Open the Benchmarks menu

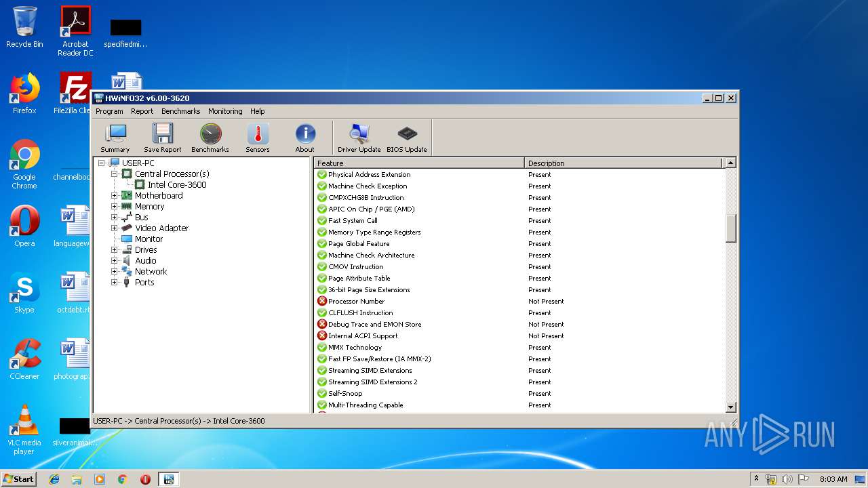point(180,111)
